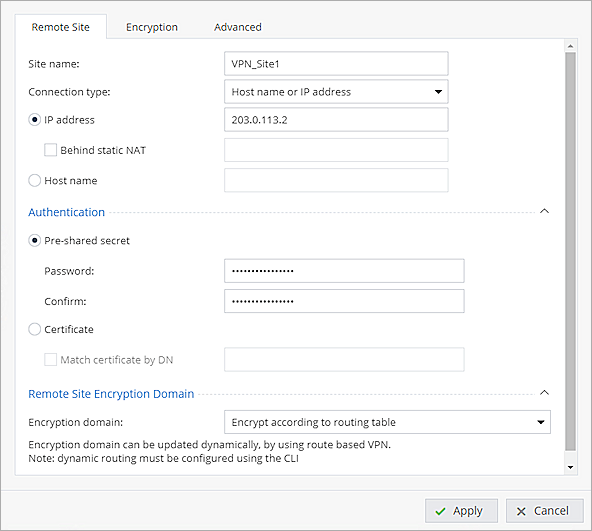
Task: Select the Host name radio button
Action: pyautogui.click(x=34, y=181)
